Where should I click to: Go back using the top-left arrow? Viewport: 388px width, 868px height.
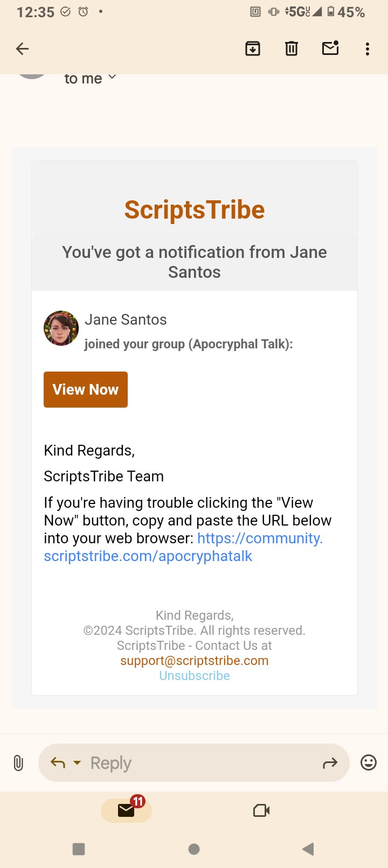[22, 49]
